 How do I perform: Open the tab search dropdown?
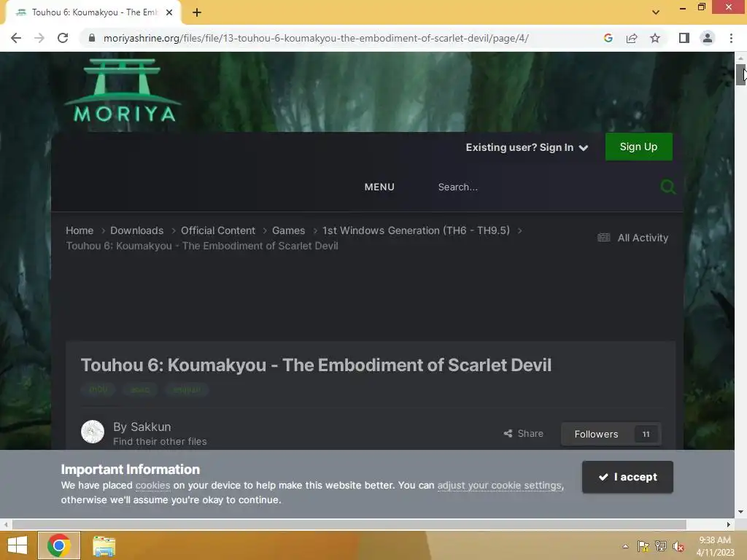pyautogui.click(x=656, y=12)
